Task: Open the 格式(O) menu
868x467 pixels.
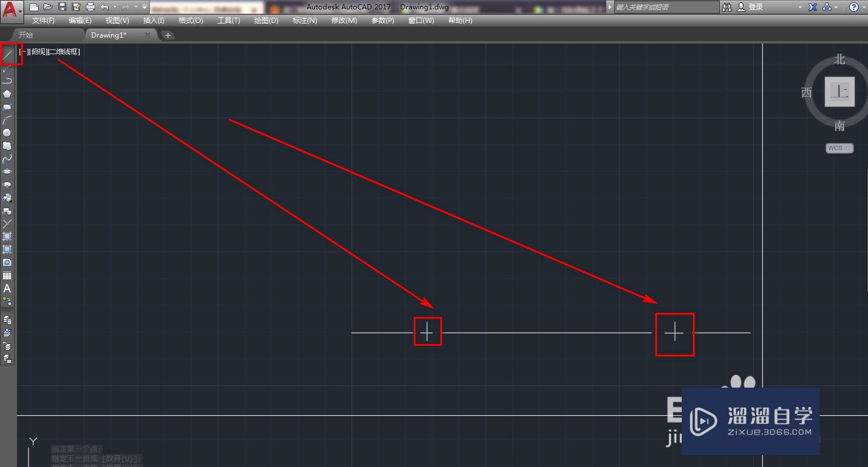Action: (x=190, y=20)
